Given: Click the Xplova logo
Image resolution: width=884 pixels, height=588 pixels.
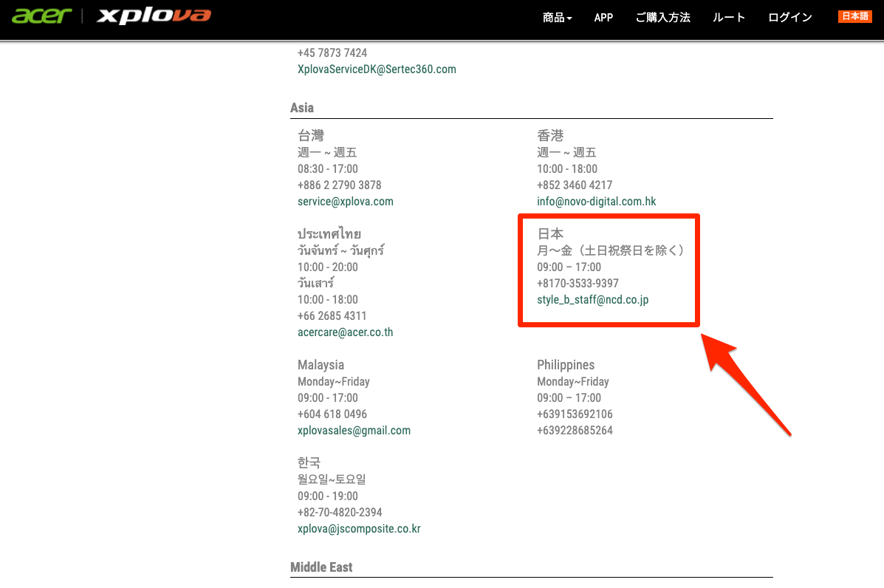Looking at the screenshot, I should coord(154,16).
